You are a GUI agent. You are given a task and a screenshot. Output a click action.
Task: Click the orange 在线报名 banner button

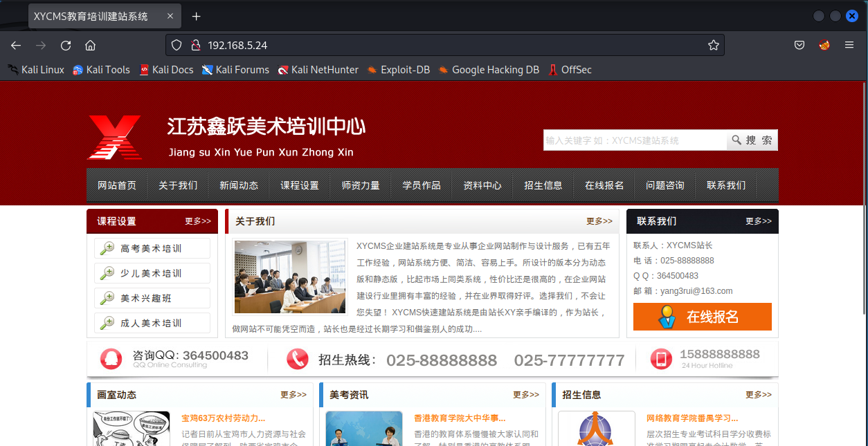(x=703, y=317)
